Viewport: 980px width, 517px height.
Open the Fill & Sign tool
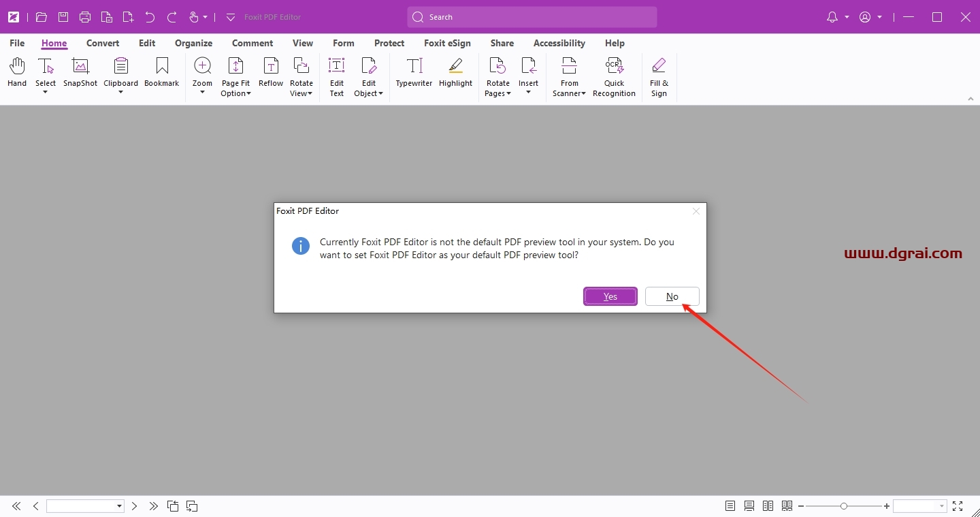[659, 77]
